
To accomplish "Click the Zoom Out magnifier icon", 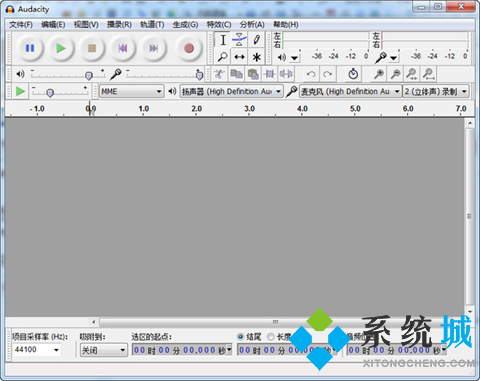I will click(x=395, y=74).
